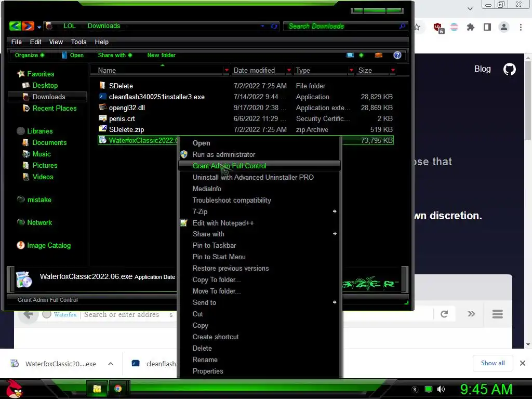The image size is (532, 399).
Task: Open the View menu
Action: click(x=56, y=42)
